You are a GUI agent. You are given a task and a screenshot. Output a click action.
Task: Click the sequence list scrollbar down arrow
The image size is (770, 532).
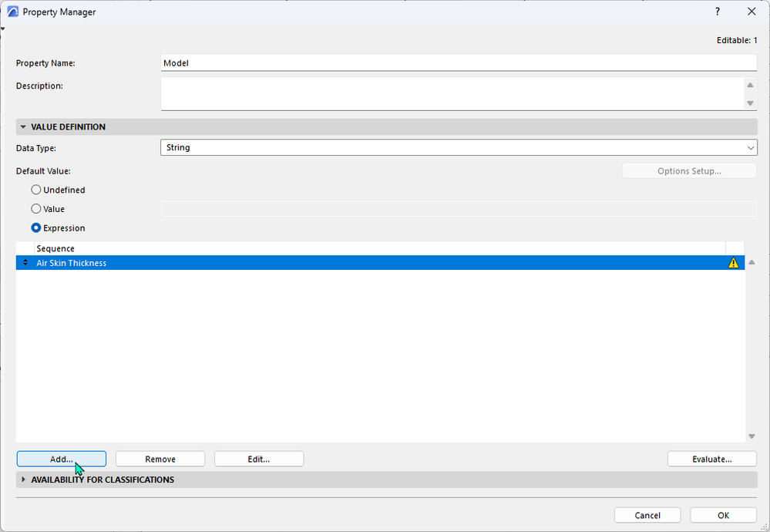pos(752,436)
